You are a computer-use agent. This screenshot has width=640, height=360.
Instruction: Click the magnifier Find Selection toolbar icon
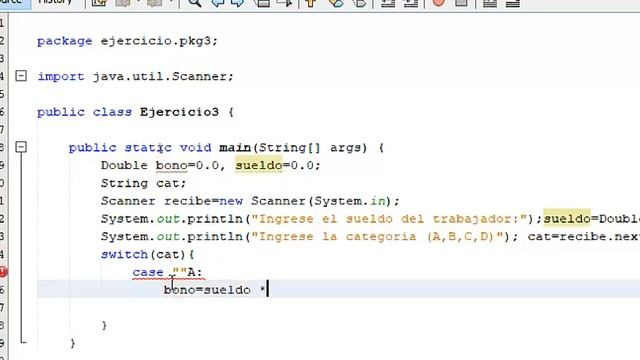pyautogui.click(x=194, y=3)
